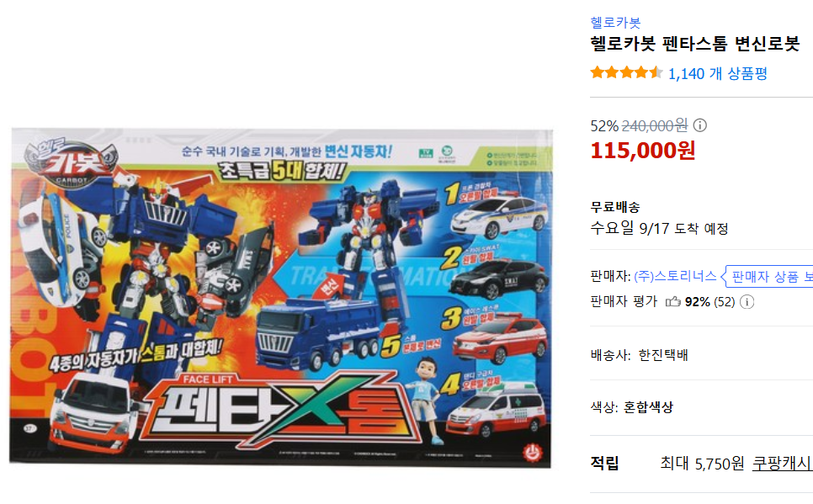Click the 판매자 상품 보기 button

(x=770, y=276)
